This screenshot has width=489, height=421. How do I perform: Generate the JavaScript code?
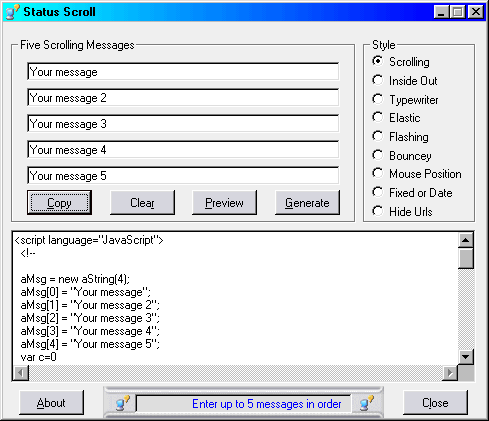coord(307,202)
